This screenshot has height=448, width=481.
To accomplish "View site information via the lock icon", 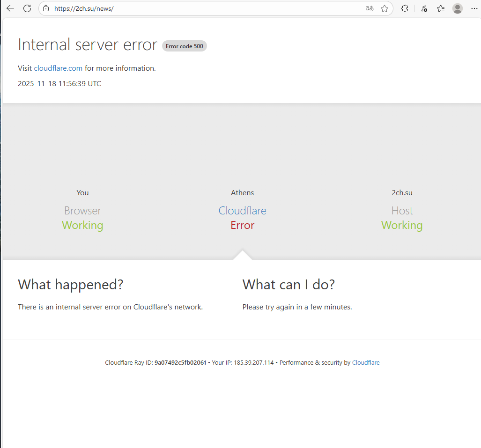I will (x=46, y=8).
